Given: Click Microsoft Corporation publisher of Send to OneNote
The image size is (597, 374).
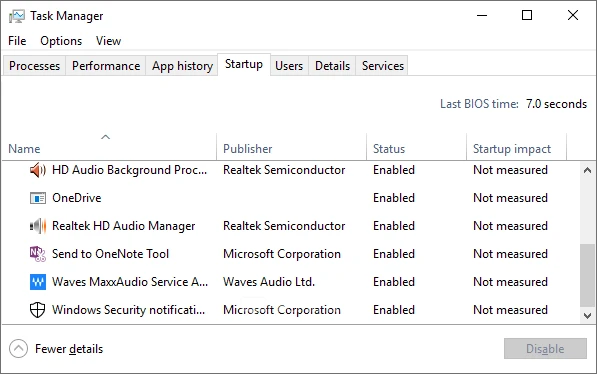Looking at the screenshot, I should click(x=282, y=254).
